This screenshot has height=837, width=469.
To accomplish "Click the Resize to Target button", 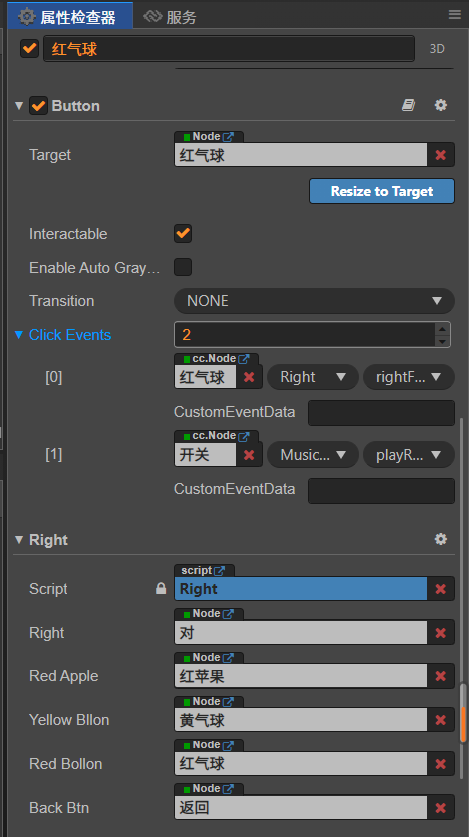I will coord(382,191).
